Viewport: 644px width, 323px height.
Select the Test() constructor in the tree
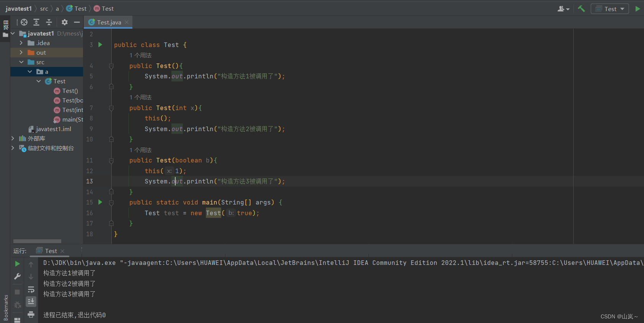[x=66, y=91]
